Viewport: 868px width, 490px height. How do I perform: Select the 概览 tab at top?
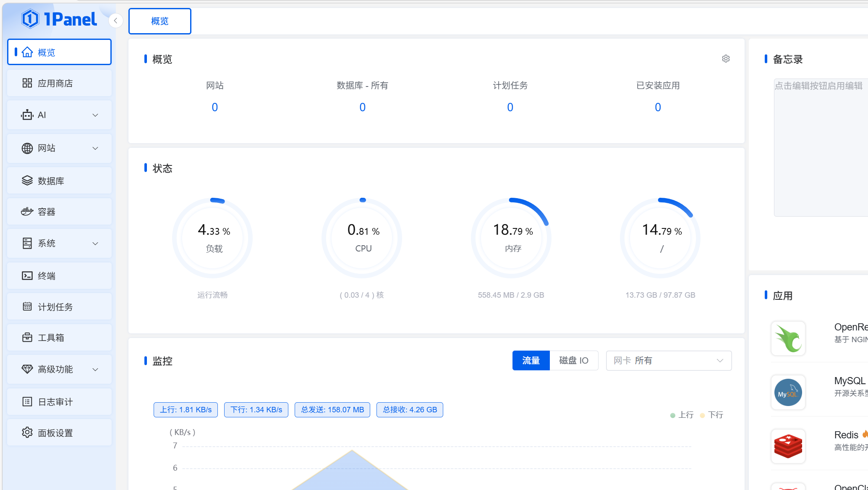click(159, 21)
